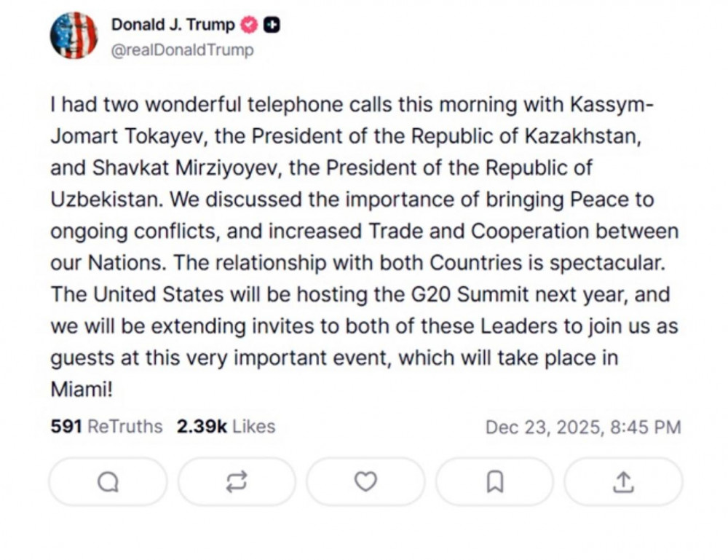Screen dimensions: 728x560
Task: Open the Donald J. Trump name link
Action: coord(173,23)
